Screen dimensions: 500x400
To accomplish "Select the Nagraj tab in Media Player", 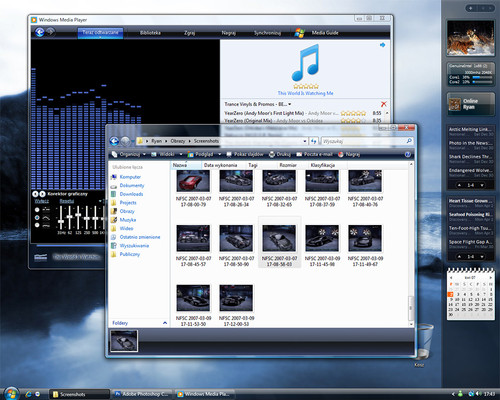I will coord(229,33).
